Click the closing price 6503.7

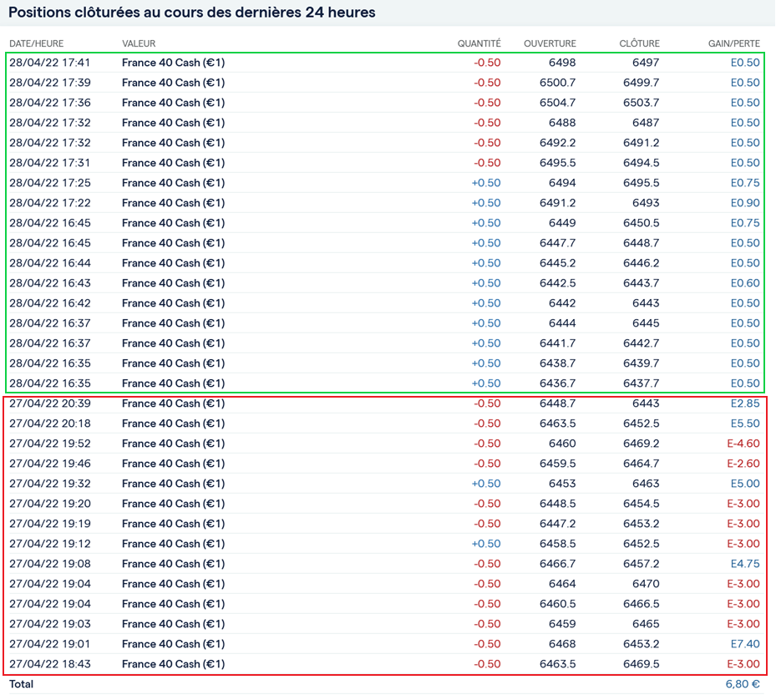tap(642, 103)
